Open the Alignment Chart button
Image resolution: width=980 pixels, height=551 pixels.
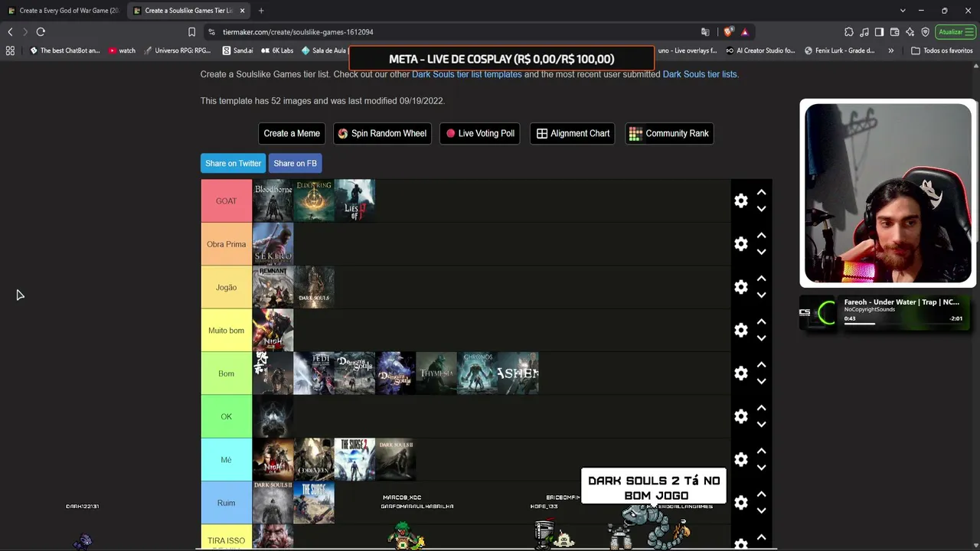573,133
